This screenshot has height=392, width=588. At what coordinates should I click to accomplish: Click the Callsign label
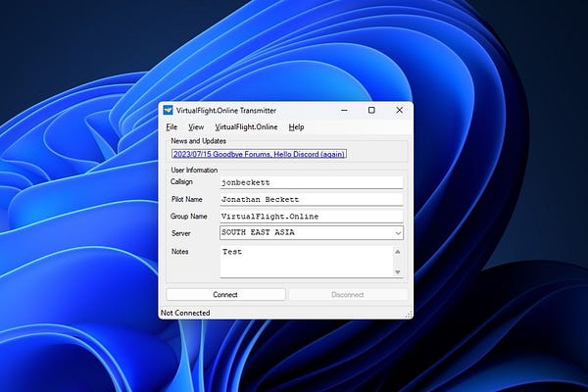coord(181,182)
